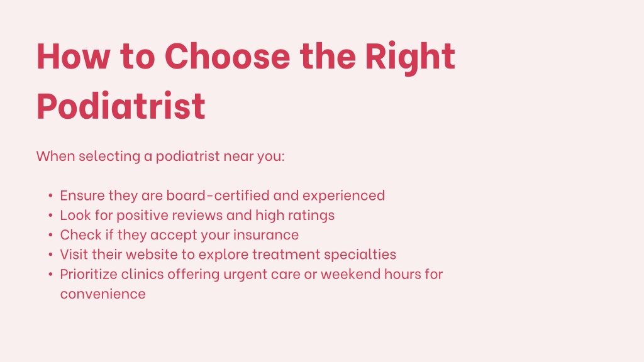Click the bullet dot before 'Prioritize clinics'
The image size is (644, 362).
click(50, 274)
